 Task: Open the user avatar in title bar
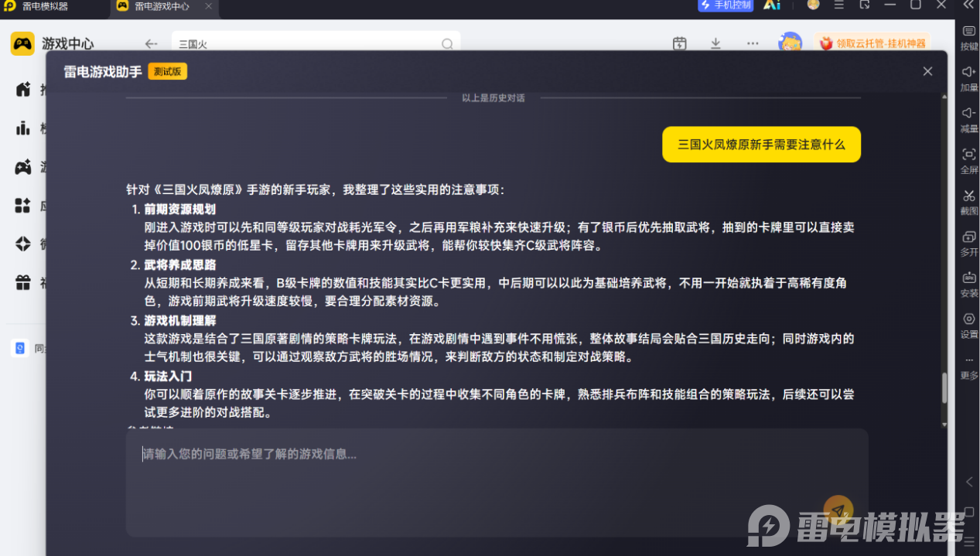813,5
